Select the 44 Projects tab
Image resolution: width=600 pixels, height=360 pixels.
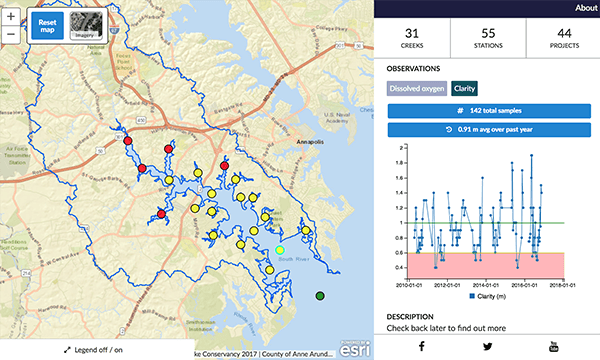[x=564, y=38]
